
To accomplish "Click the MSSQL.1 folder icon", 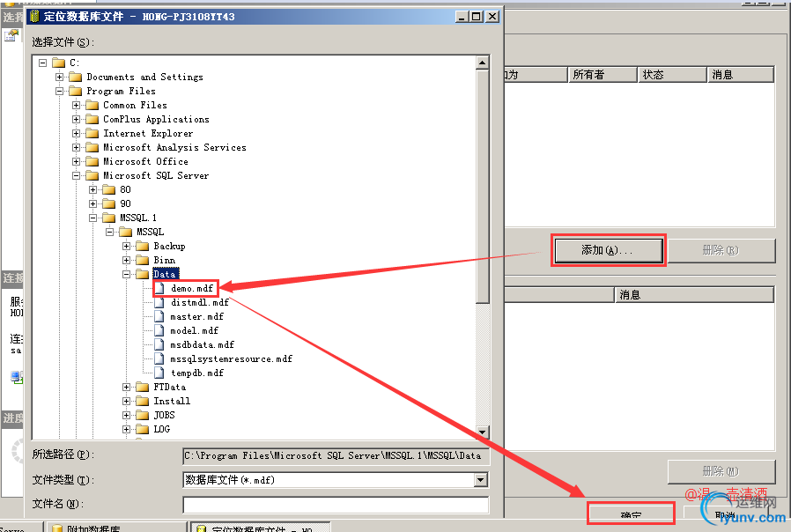I will point(108,218).
